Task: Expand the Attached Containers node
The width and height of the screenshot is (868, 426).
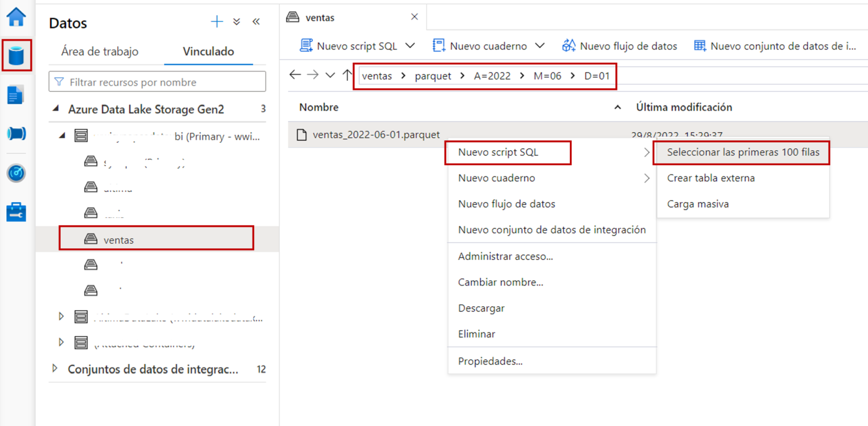Action: tap(61, 342)
